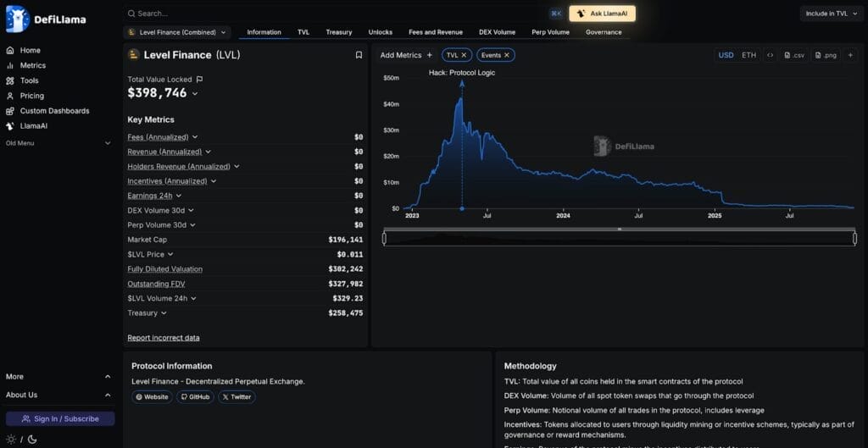Switch chart currency to USD
The width and height of the screenshot is (868, 448).
pos(726,55)
